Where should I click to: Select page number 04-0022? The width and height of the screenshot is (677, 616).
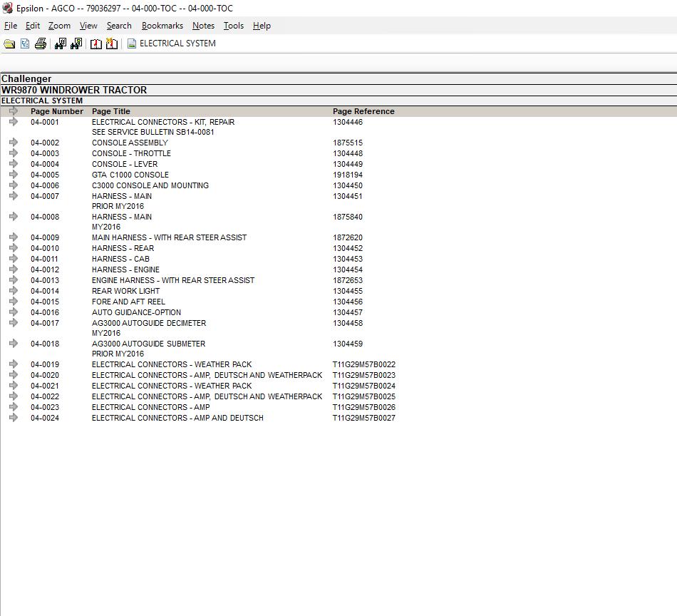(x=45, y=396)
